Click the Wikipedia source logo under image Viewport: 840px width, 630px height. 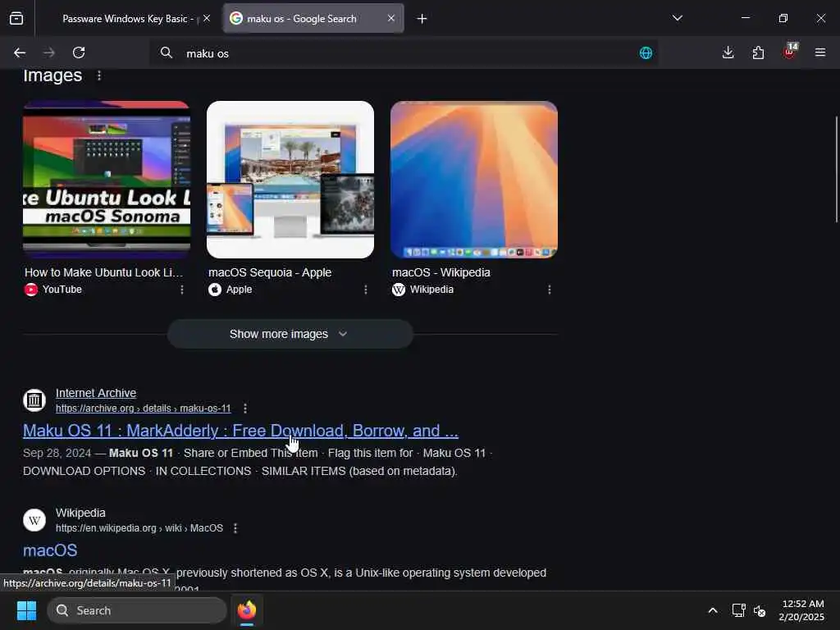click(x=399, y=290)
